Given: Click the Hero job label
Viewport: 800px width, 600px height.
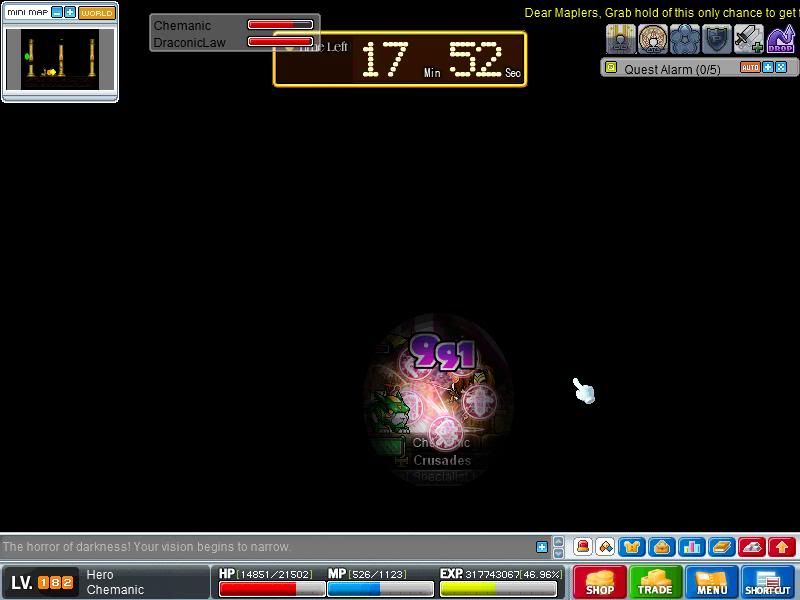Looking at the screenshot, I should coord(100,574).
